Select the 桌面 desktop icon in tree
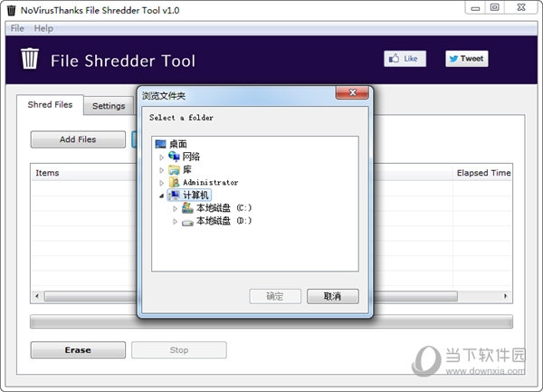The height and width of the screenshot is (392, 543). [x=161, y=144]
